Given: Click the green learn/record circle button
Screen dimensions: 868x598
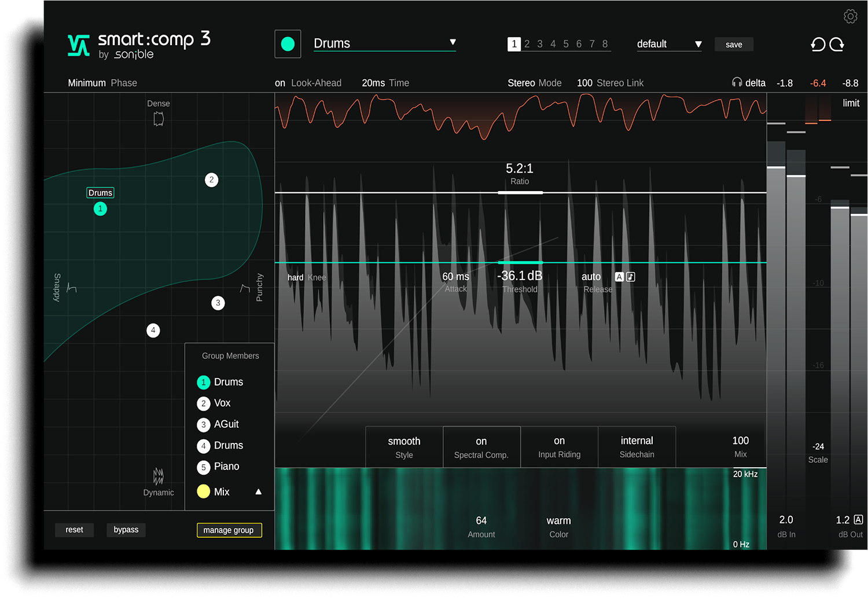Looking at the screenshot, I should [288, 44].
